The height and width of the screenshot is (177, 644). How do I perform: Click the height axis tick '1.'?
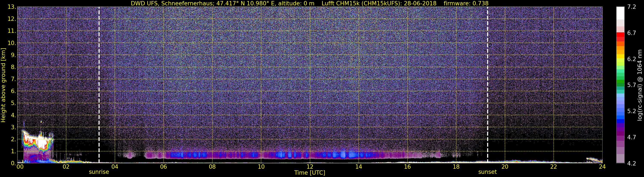pyautogui.click(x=13, y=151)
